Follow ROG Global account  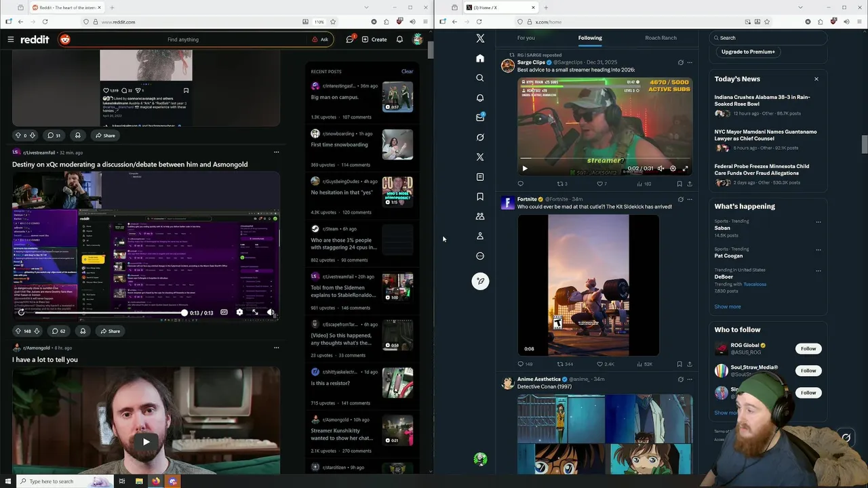pyautogui.click(x=808, y=348)
